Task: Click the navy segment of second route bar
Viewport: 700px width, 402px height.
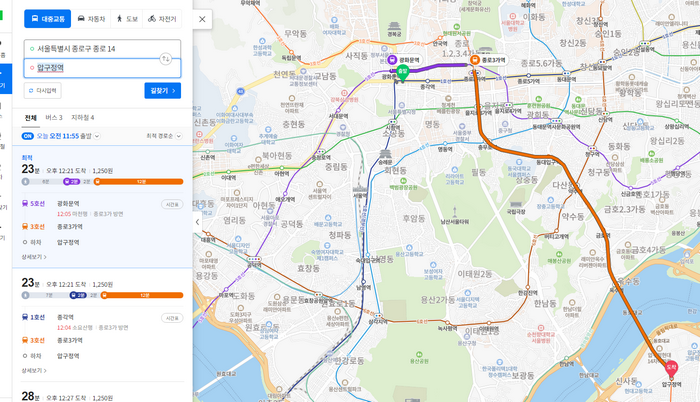Action: [78, 295]
